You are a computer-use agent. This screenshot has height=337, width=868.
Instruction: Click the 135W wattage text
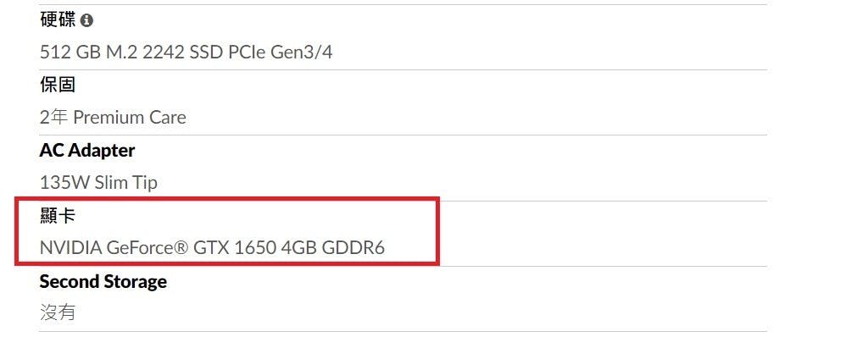[x=64, y=183]
